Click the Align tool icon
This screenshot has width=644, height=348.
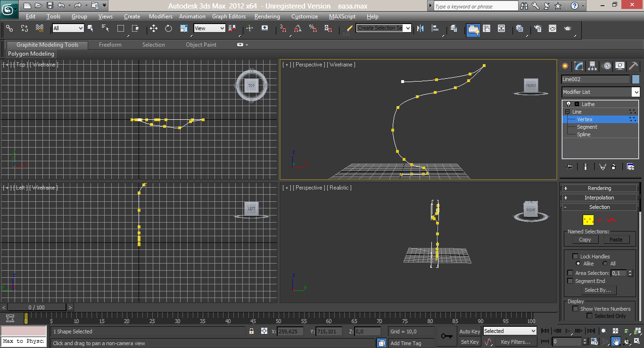[436, 28]
